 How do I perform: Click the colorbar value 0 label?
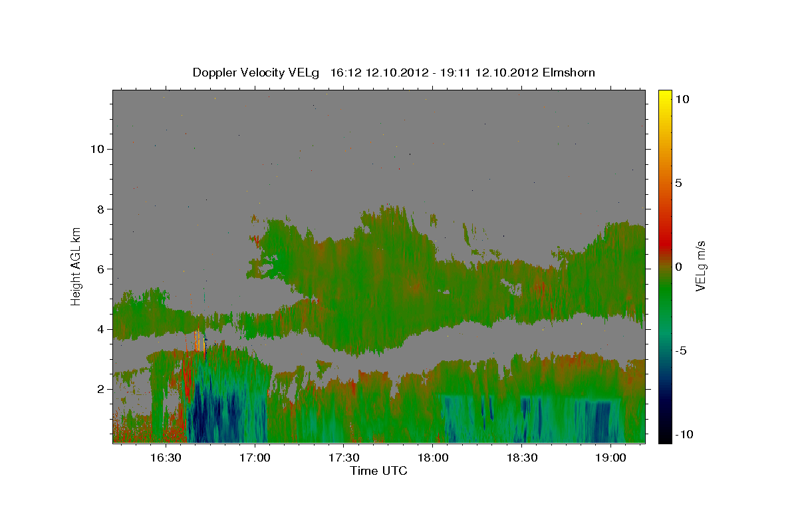pos(678,267)
